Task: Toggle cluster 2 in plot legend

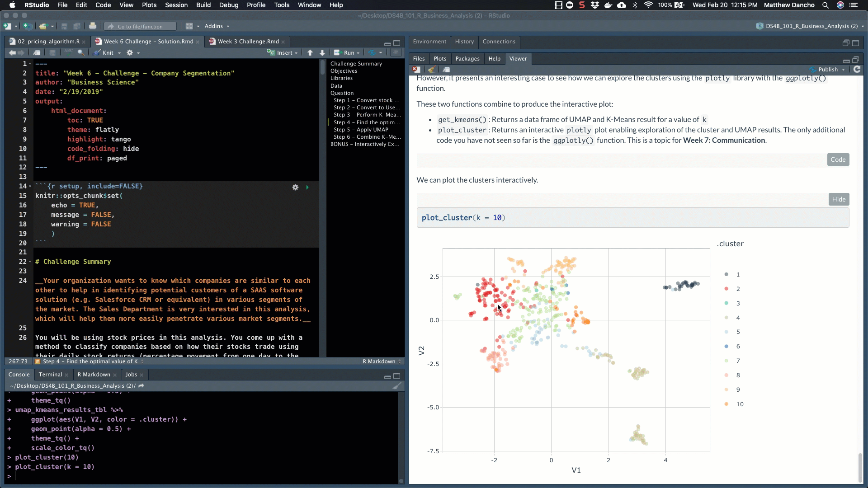Action: click(732, 289)
